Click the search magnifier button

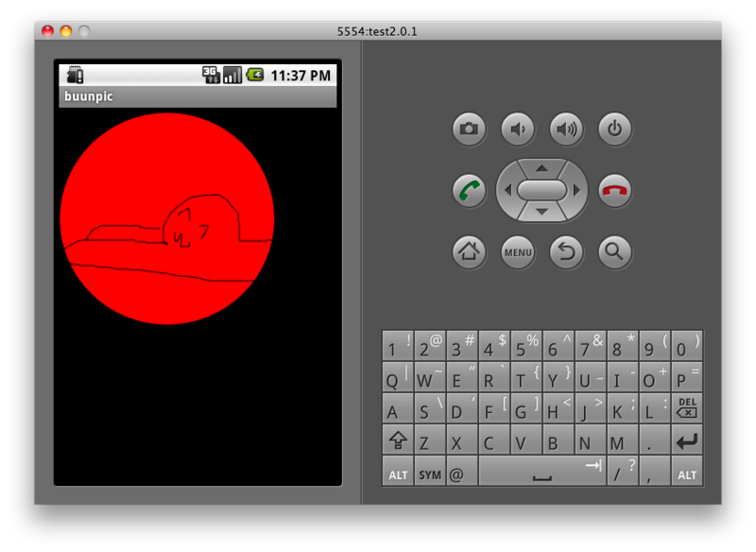615,251
